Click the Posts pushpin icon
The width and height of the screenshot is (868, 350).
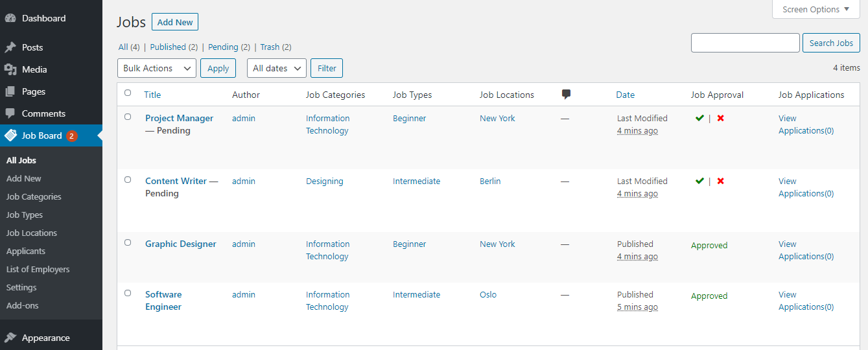coord(10,47)
